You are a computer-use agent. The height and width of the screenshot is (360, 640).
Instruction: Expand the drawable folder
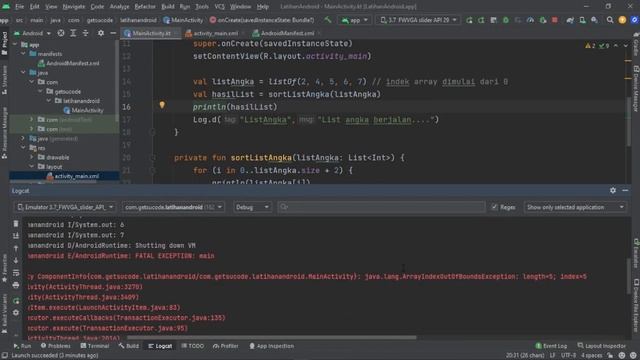point(31,157)
